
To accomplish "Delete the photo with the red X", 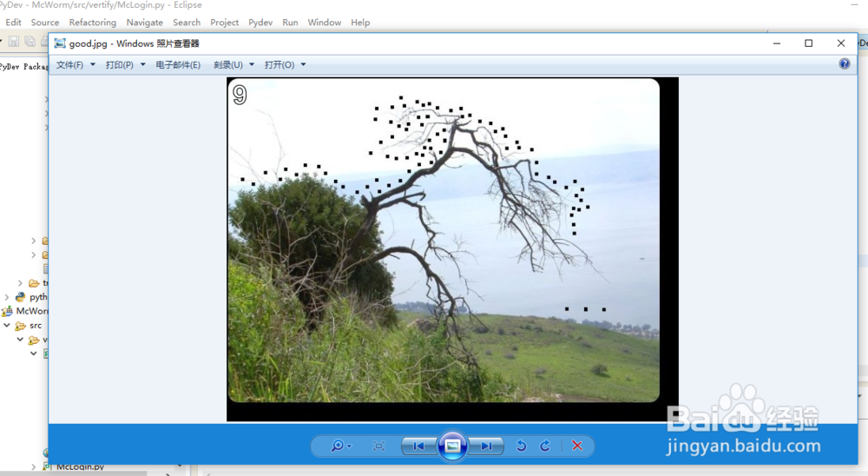I will (577, 446).
